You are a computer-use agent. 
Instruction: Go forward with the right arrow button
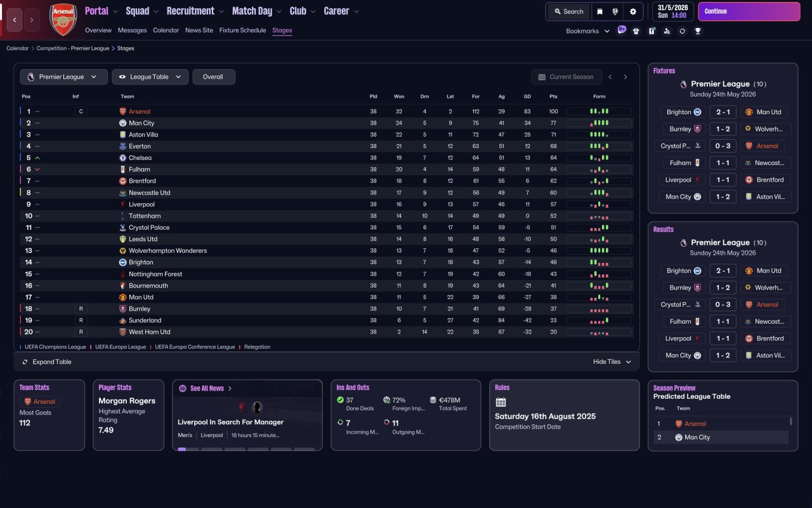[x=32, y=20]
